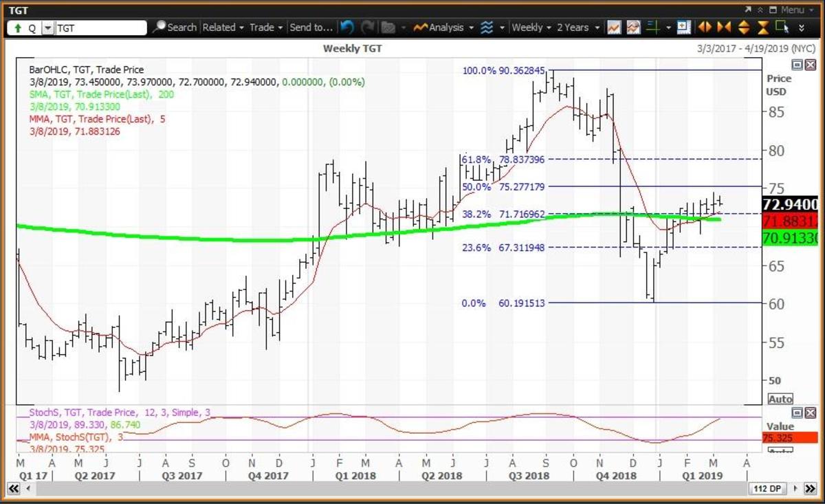Click the blue Undo arrow icon
The width and height of the screenshot is (825, 504).
[347, 28]
